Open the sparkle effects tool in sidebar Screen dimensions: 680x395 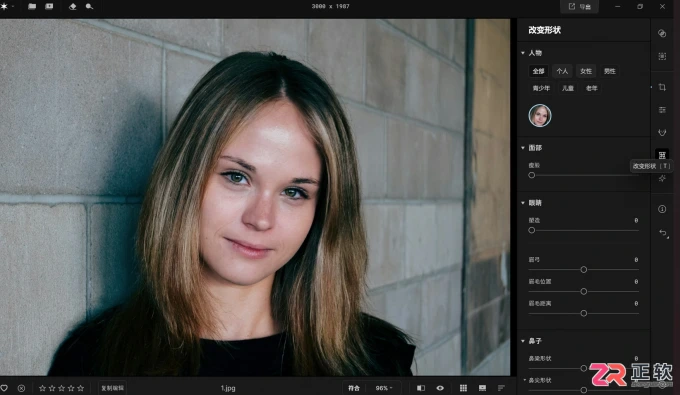(x=662, y=178)
